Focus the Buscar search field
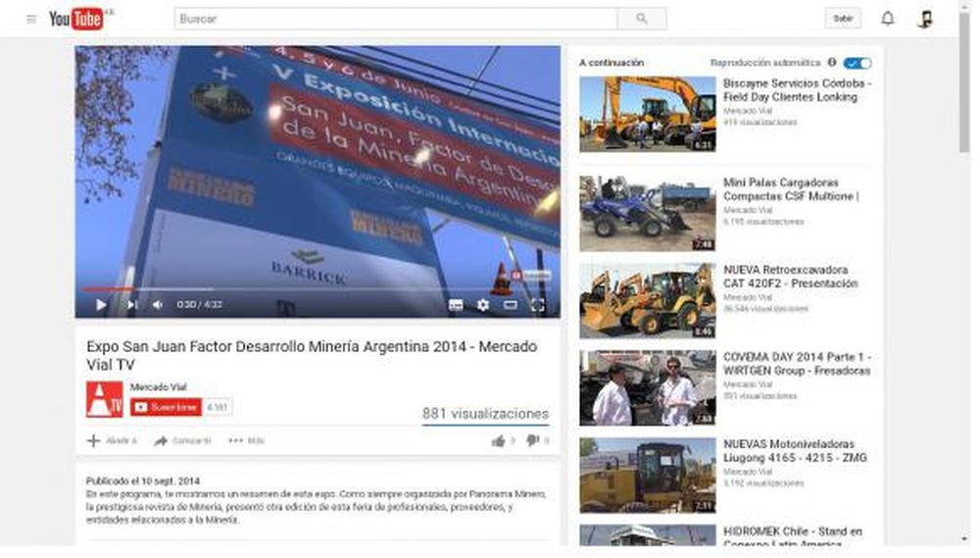This screenshot has height=558, width=980. click(396, 19)
